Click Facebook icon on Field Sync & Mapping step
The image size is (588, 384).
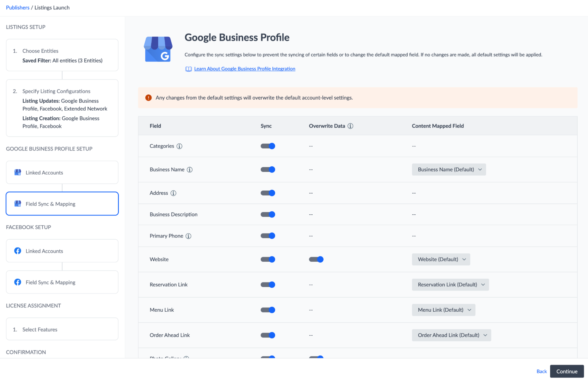tap(18, 282)
